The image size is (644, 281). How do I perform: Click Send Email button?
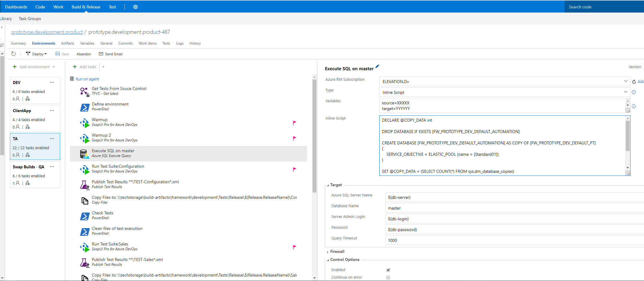coord(111,54)
